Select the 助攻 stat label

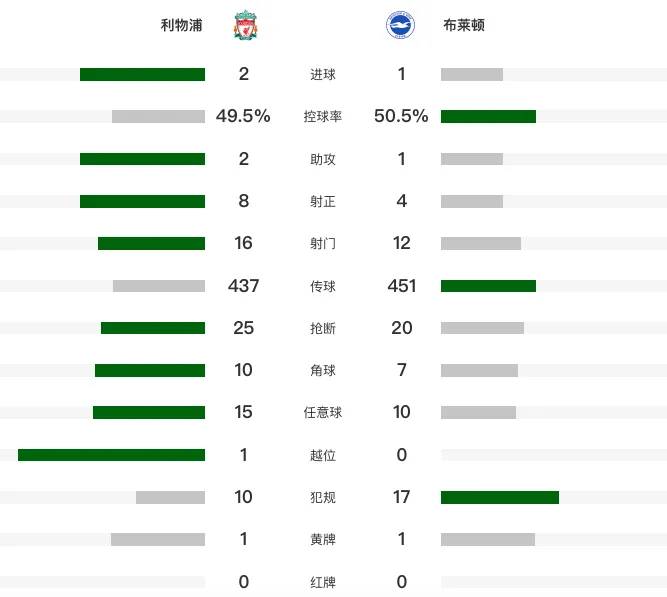point(323,159)
